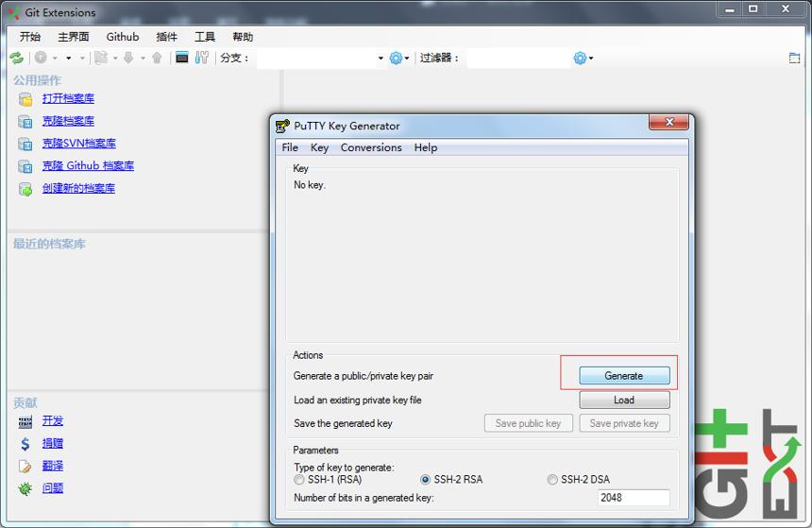The height and width of the screenshot is (528, 812).
Task: Expand the branch combo box dropdown
Action: (381, 58)
